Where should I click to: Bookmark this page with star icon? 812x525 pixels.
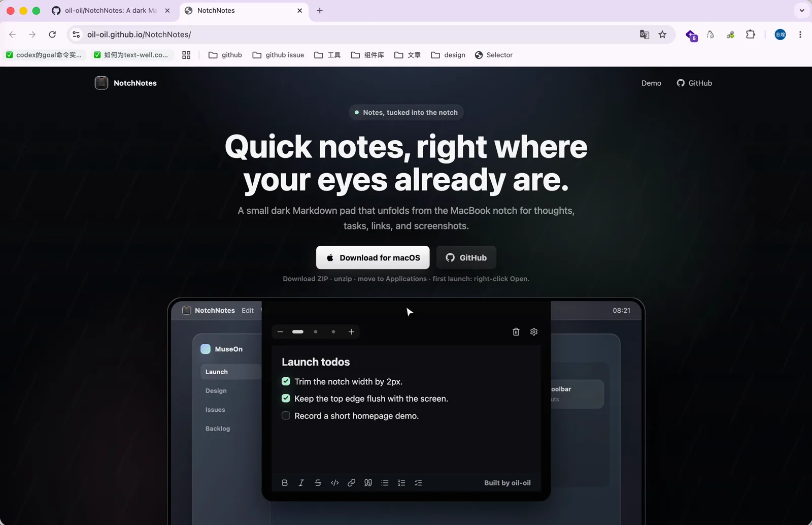coord(662,35)
